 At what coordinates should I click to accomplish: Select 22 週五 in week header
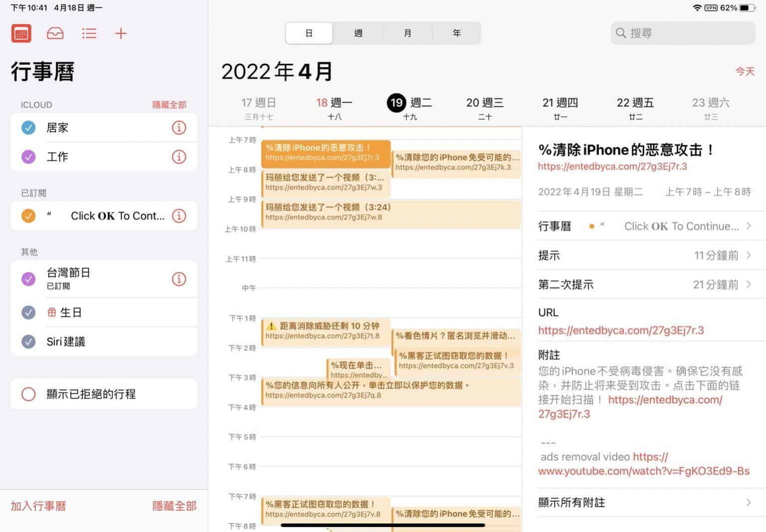(x=635, y=108)
